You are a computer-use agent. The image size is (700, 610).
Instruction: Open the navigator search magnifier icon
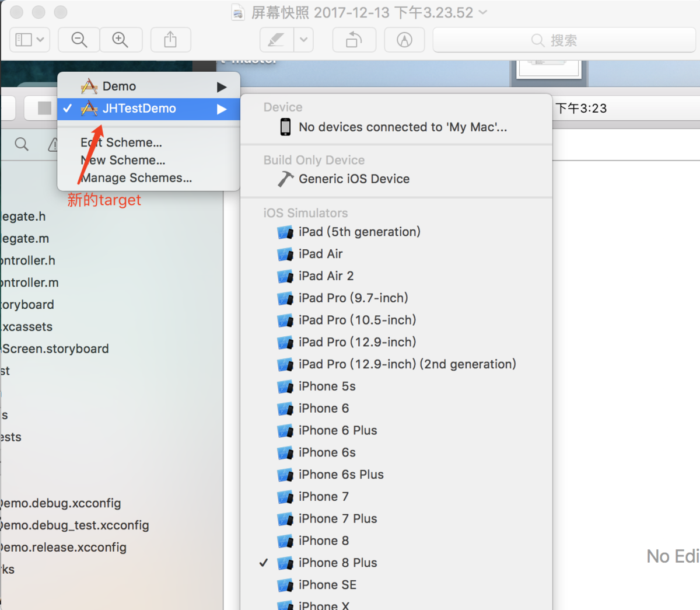(x=22, y=144)
